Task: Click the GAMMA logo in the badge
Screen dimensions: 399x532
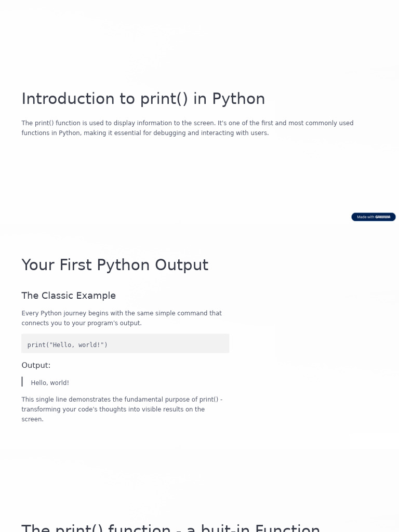Action: [383, 217]
